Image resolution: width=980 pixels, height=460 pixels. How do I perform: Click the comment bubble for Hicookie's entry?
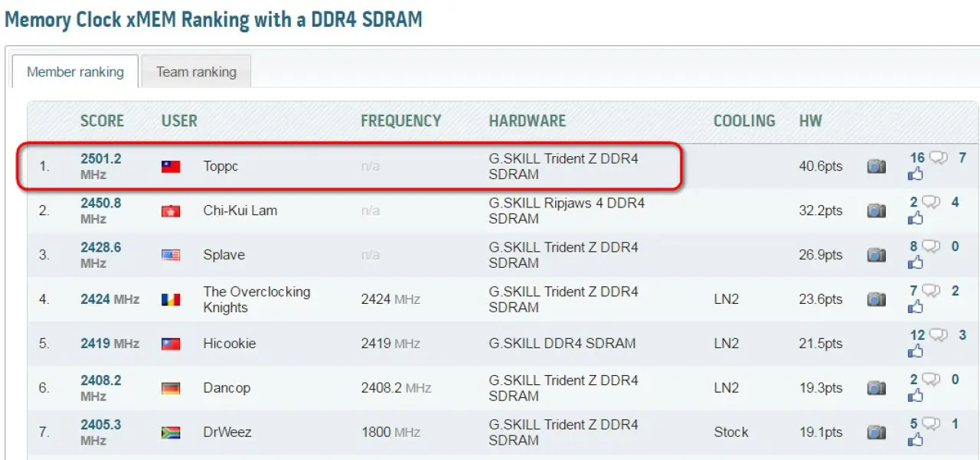(x=938, y=335)
